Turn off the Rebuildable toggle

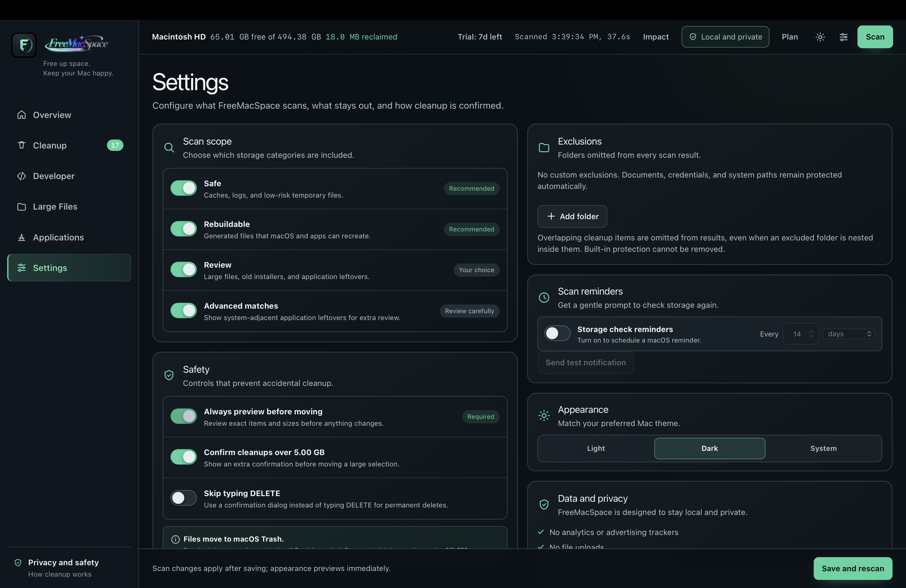click(183, 228)
